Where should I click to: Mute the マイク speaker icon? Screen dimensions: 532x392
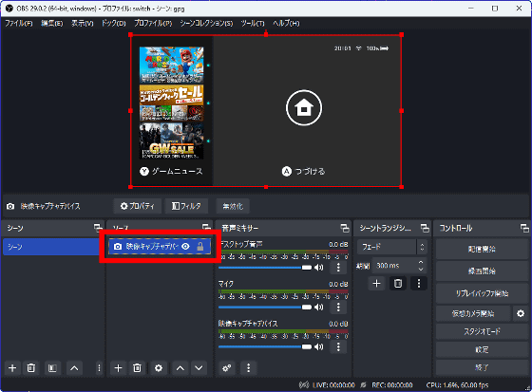[318, 308]
